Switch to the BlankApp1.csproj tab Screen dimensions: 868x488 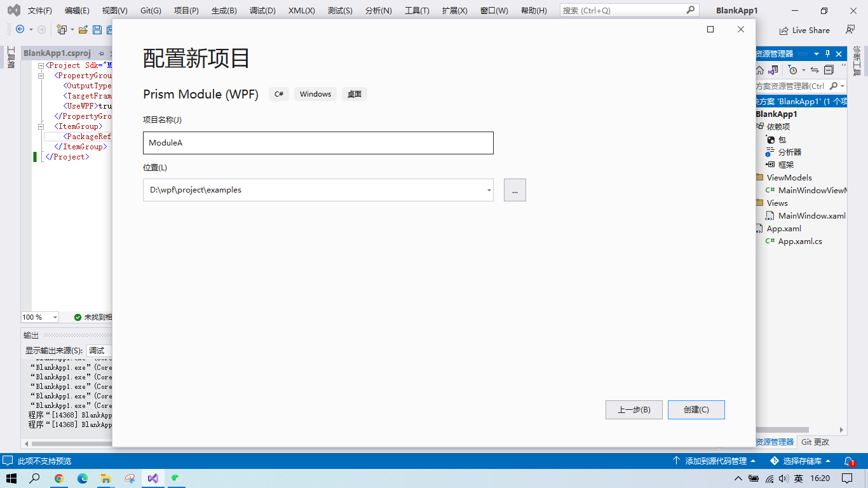(57, 53)
